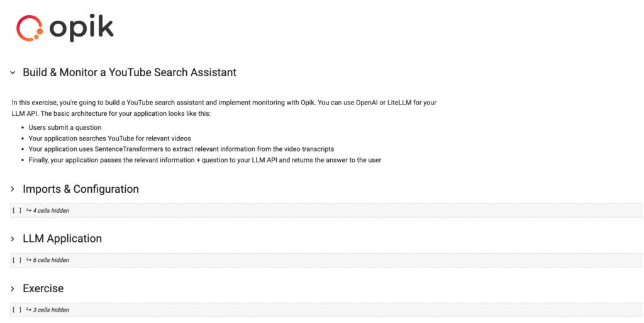Select the LLM Application heading text

click(x=62, y=239)
